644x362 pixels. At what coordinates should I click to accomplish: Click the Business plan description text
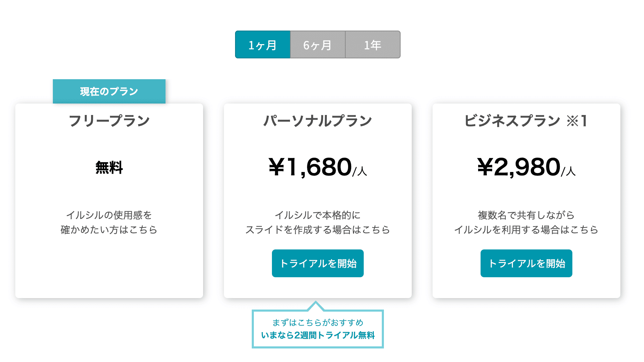click(x=526, y=222)
